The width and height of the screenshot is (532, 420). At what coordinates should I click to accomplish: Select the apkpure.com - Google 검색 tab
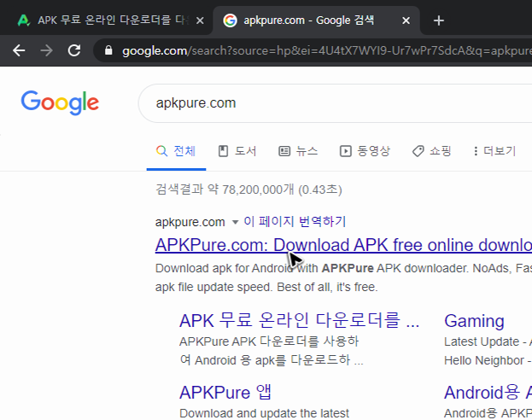(316, 20)
